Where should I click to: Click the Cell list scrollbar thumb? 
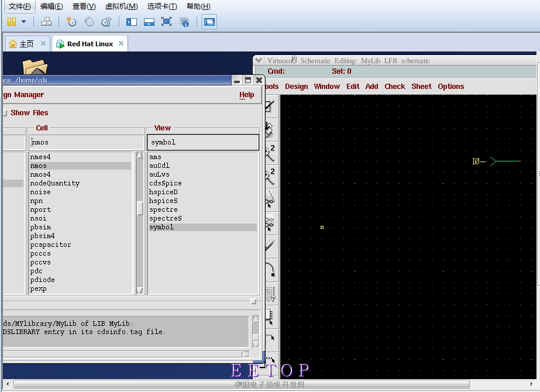click(x=140, y=208)
